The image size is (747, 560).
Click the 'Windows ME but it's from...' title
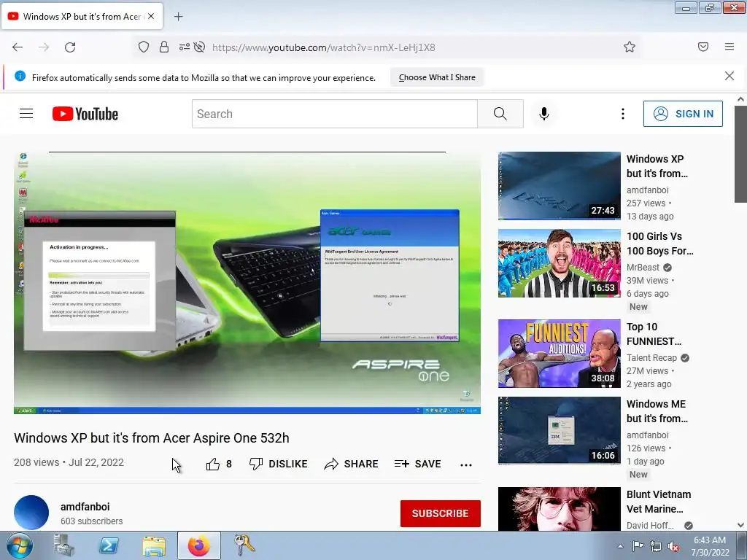[x=657, y=411]
